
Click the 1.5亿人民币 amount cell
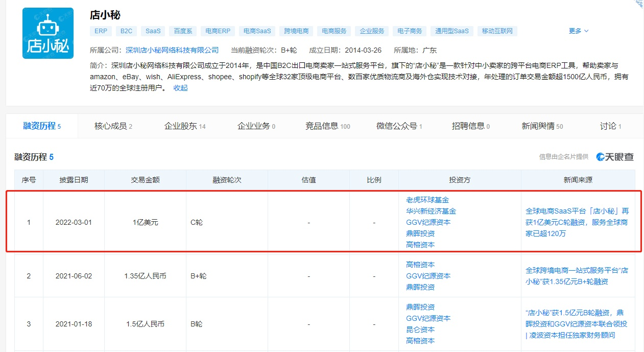tap(146, 324)
